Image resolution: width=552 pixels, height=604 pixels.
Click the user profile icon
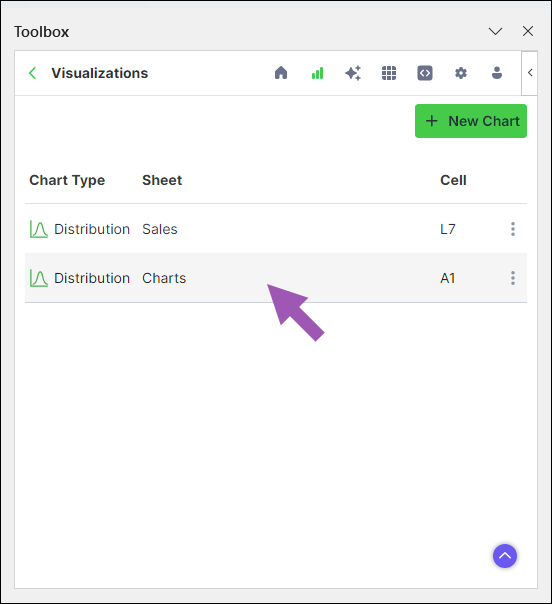(x=497, y=73)
